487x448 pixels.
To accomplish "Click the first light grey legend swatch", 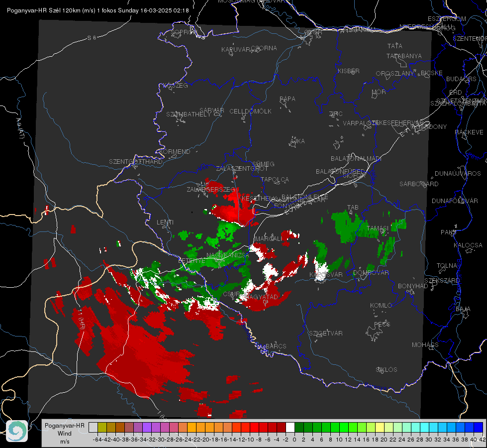I will pyautogui.click(x=93, y=427).
